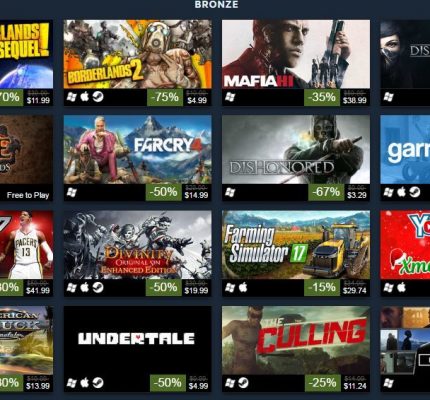This screenshot has height=400, width=430.
Task: Click the BRONZE section heading
Action: (216, 4)
